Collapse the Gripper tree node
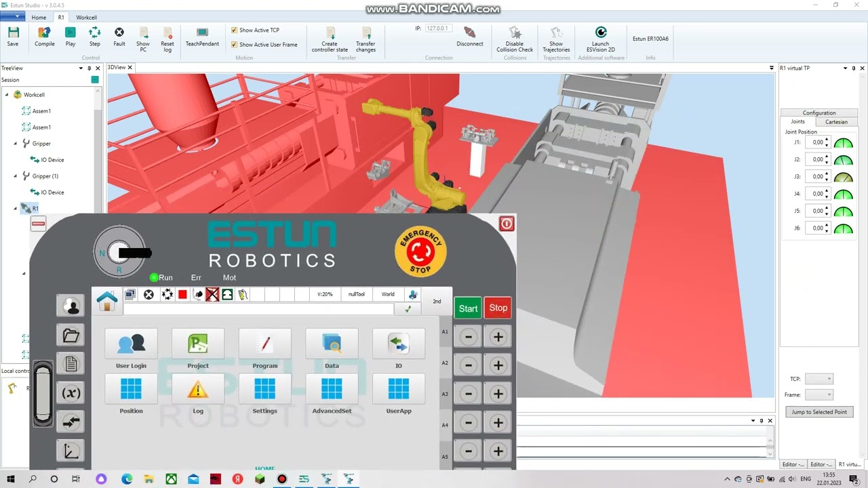The width and height of the screenshot is (868, 488). 16,144
